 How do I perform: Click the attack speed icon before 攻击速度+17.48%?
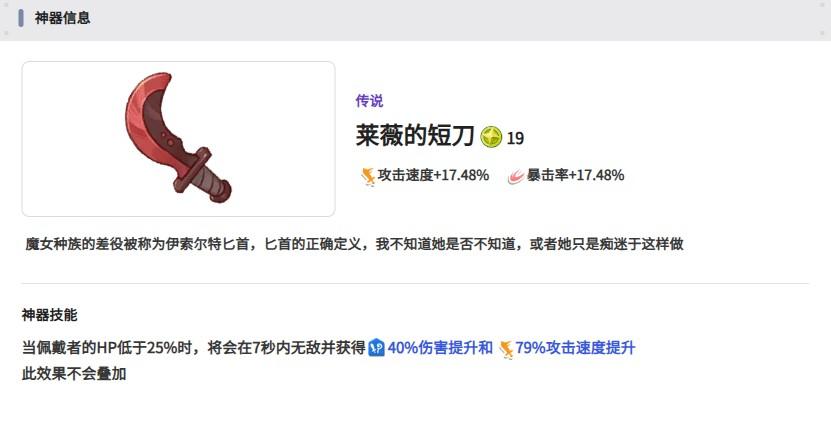click(368, 176)
